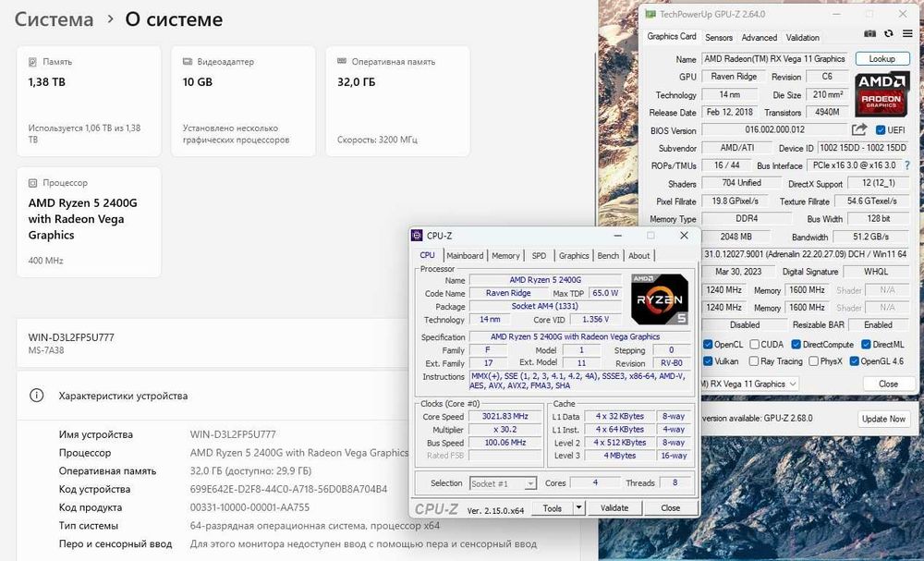This screenshot has width=924, height=561.
Task: Click GPU-Z Close button
Action: pos(887,384)
